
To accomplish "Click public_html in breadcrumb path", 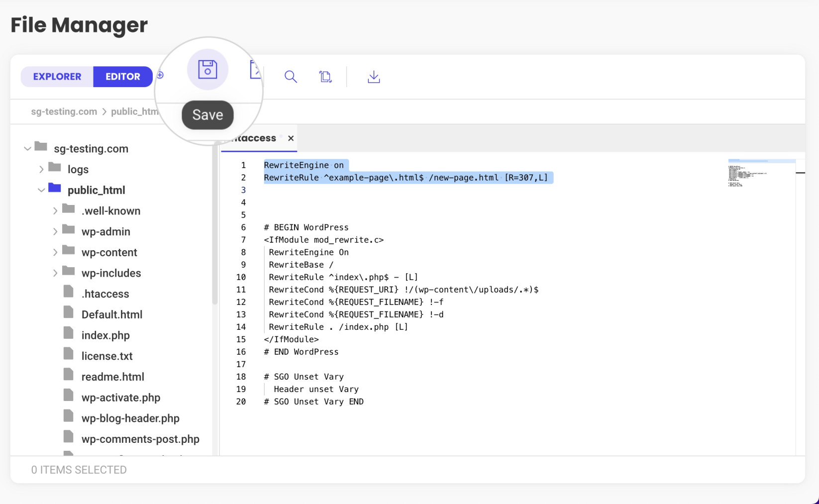I will pos(134,111).
